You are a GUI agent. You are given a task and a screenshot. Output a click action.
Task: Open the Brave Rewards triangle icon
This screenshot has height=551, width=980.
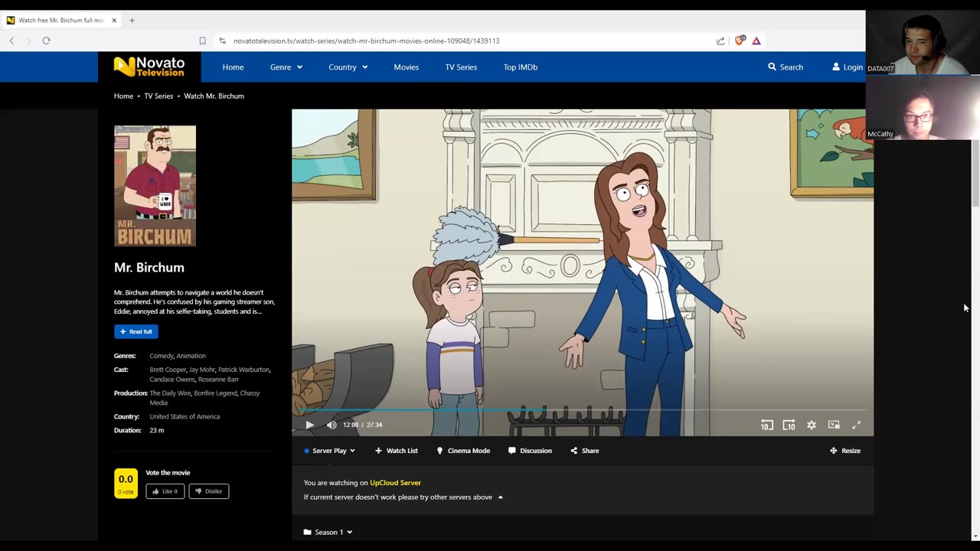[756, 41]
